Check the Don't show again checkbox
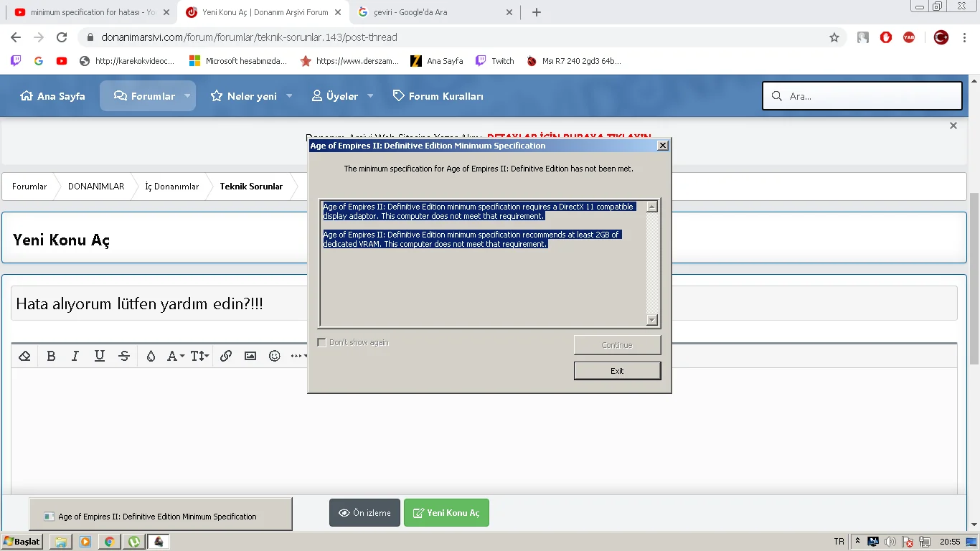 (321, 342)
